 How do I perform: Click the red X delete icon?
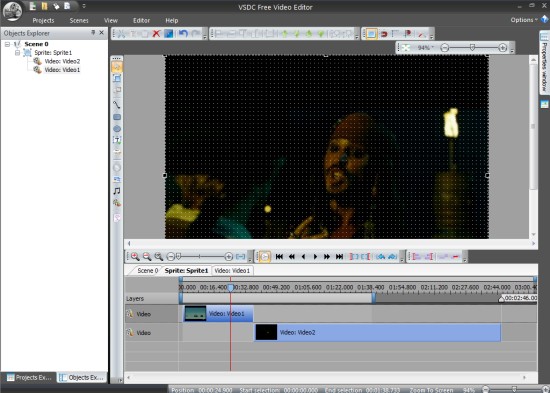point(156,34)
